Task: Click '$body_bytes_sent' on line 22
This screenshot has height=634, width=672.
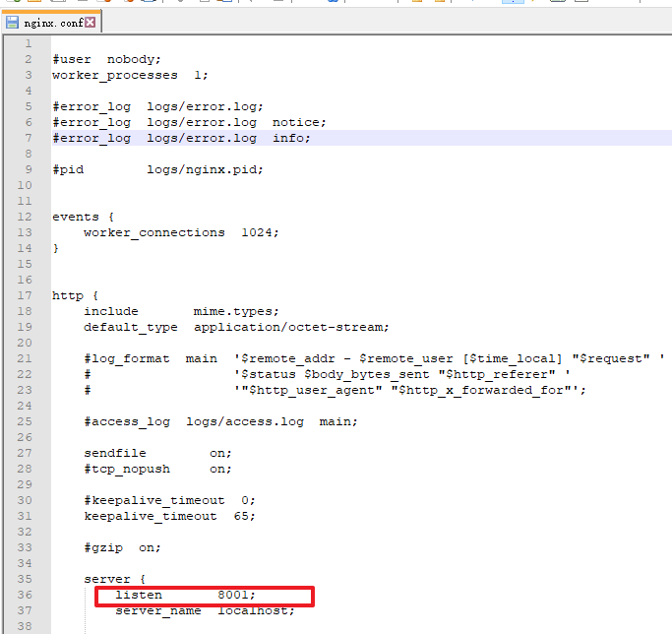Action: (x=367, y=374)
